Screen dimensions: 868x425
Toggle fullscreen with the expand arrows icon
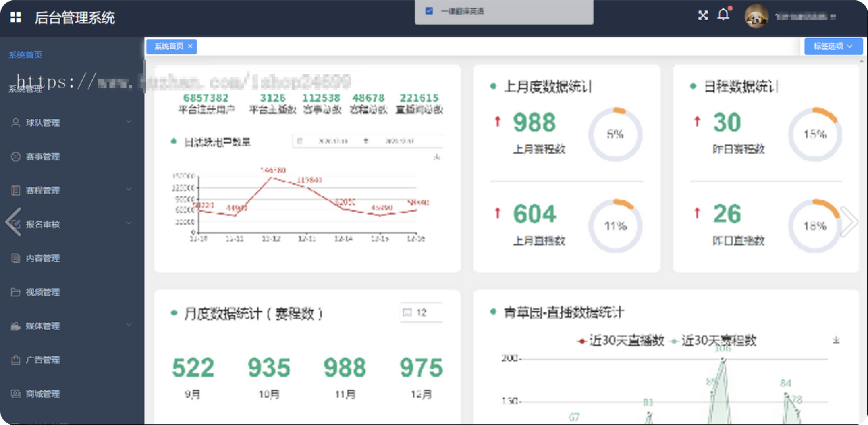point(703,15)
